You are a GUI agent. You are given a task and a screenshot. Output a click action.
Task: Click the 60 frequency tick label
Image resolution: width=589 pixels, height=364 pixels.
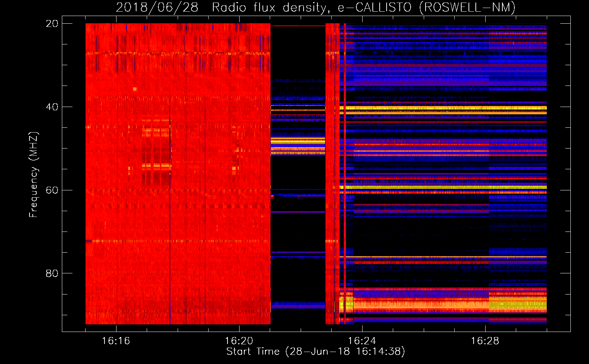52,190
